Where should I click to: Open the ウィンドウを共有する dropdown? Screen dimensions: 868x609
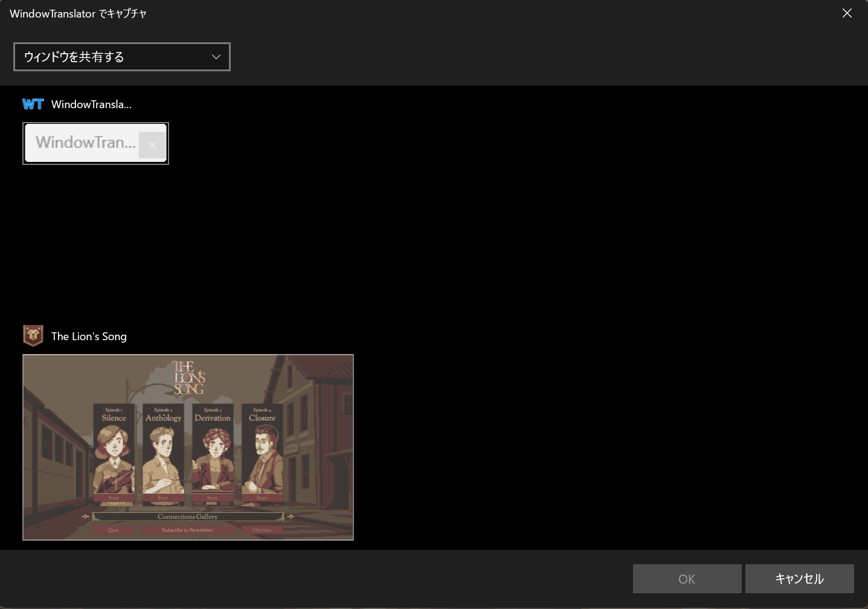click(x=122, y=57)
